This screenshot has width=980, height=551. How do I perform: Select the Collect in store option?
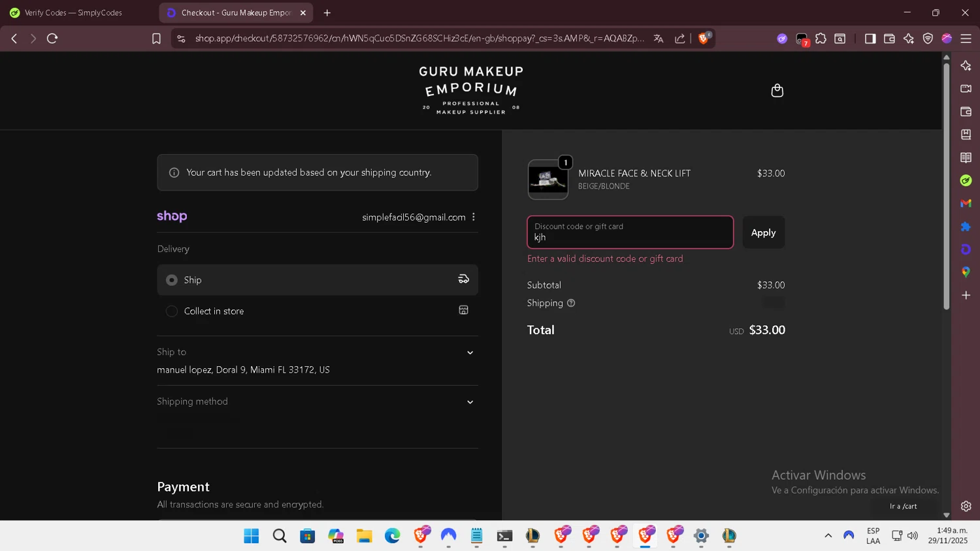click(x=318, y=311)
